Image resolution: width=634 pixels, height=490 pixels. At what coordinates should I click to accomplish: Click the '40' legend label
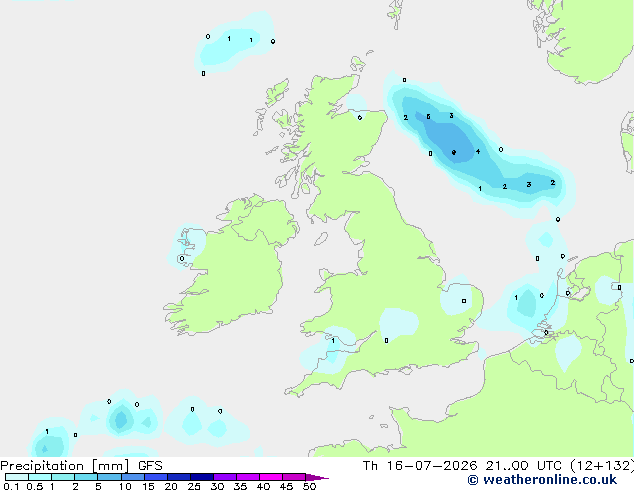(263, 486)
